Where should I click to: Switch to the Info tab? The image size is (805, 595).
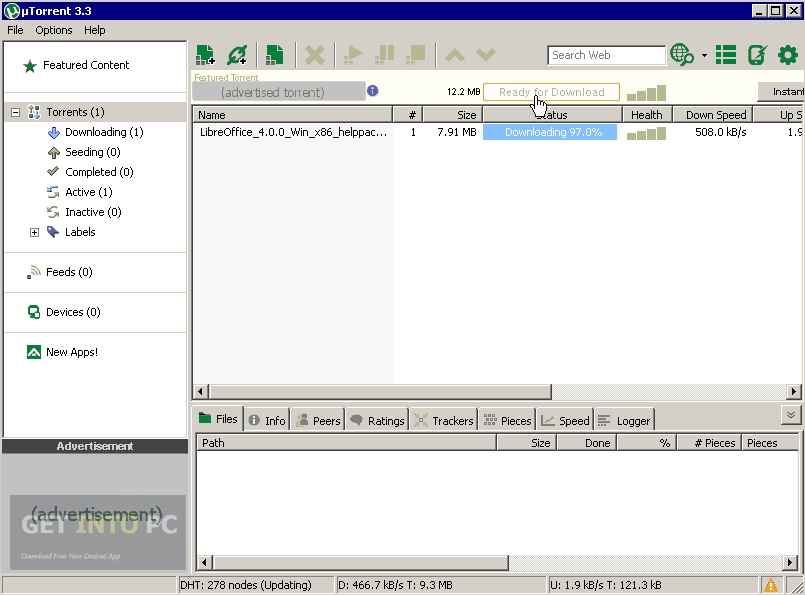point(267,420)
